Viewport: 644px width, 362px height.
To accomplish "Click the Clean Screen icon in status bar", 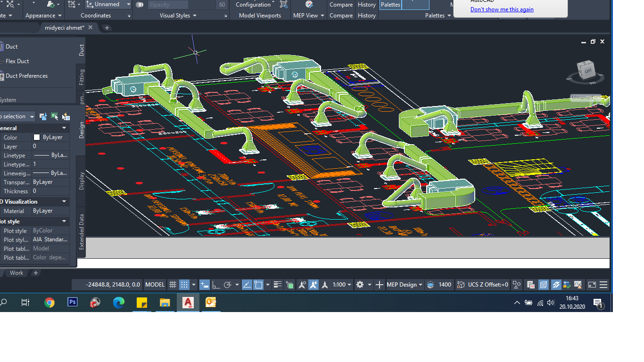I will pos(592,285).
